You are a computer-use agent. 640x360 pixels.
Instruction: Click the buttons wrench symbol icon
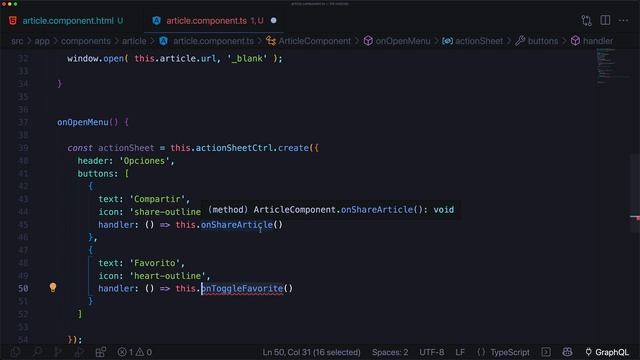pyautogui.click(x=520, y=41)
